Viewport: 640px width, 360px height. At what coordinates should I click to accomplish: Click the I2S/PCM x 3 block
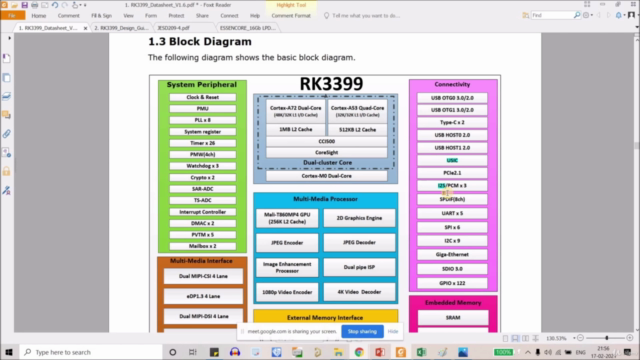coord(452,186)
